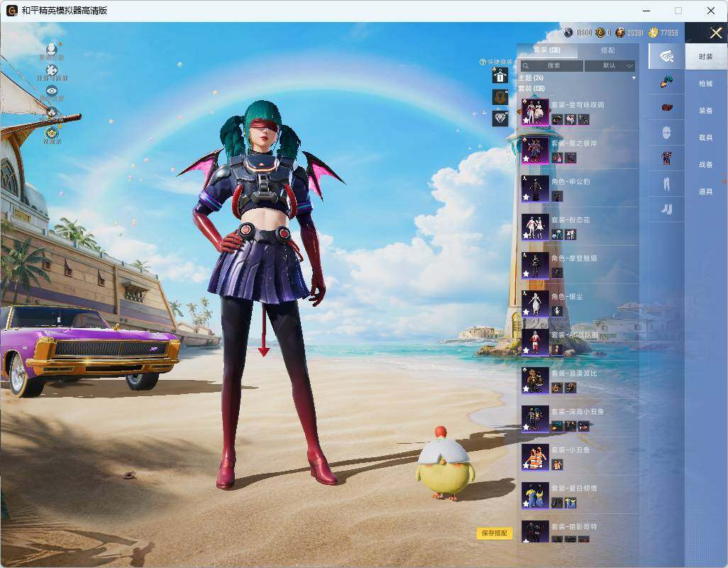Viewport: 728px width, 568px height.
Task: Select the face mask subcategory icon
Action: pos(667,133)
